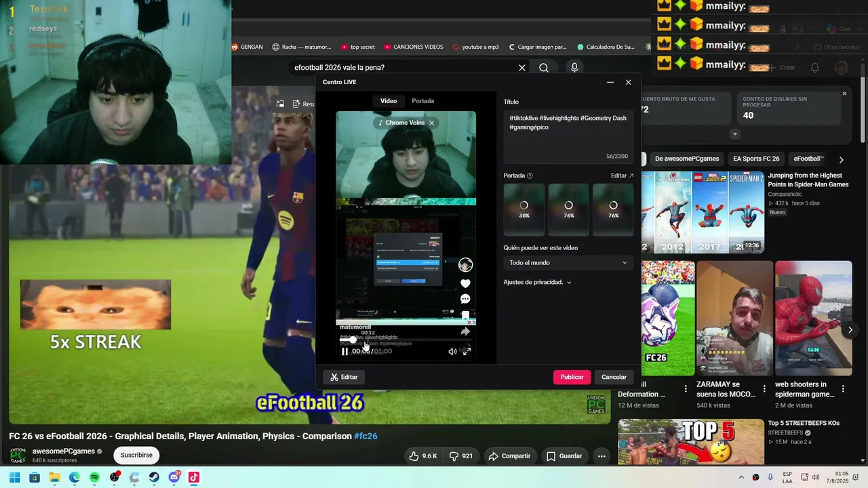The width and height of the screenshot is (868, 488).
Task: Dislike the video with thumbs down
Action: coord(461,456)
